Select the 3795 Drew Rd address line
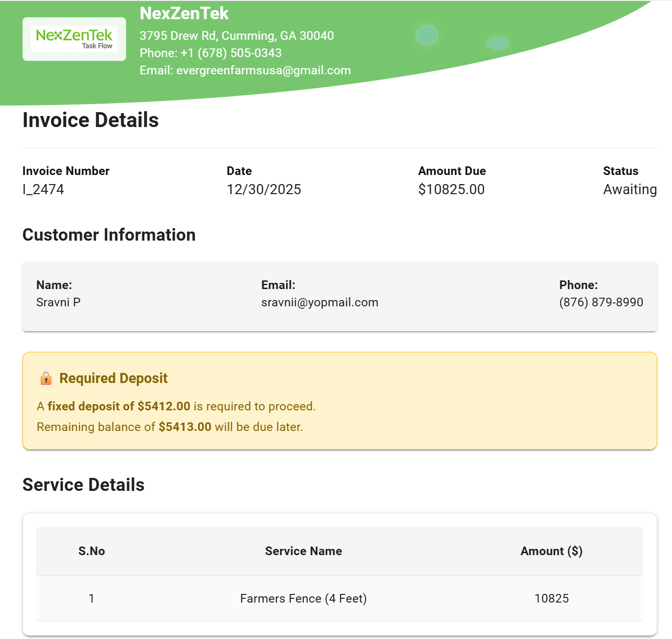 coord(236,36)
